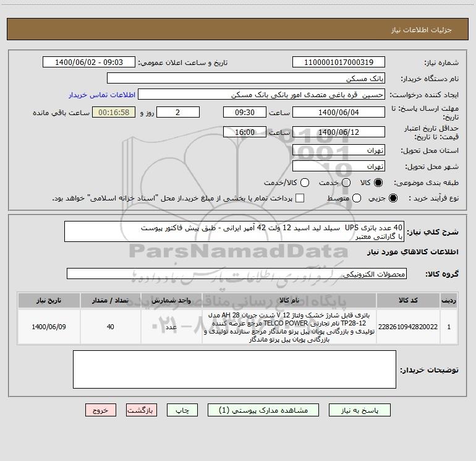Image resolution: width=476 pixels, height=461 pixels.
Task: Click the استان محل تحویل field
Action: [x=339, y=150]
